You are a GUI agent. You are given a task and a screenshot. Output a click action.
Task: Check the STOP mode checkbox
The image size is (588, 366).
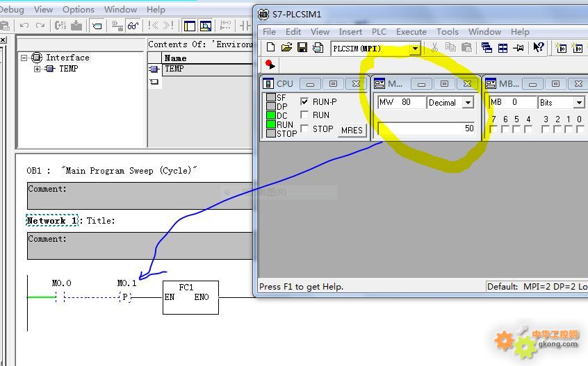[x=304, y=128]
